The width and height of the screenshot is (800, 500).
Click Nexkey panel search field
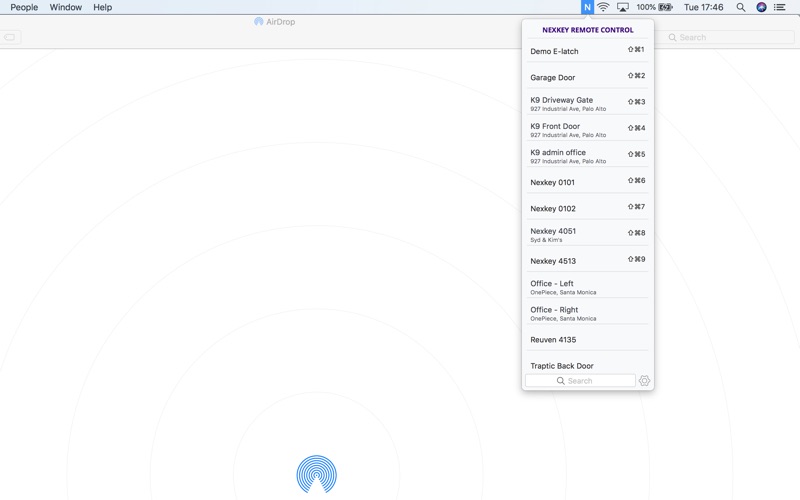coord(580,381)
